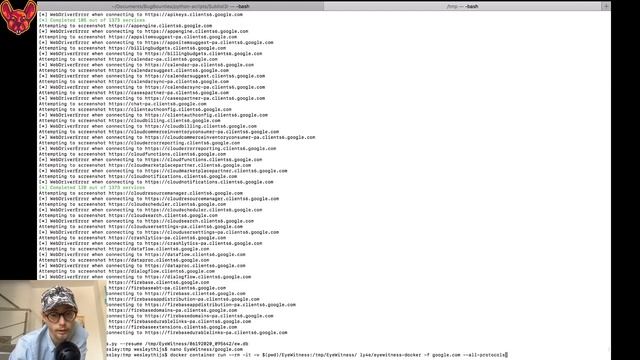Click WebDriverError line for crashlytics-pa.clients6.google.com

(x=151, y=243)
